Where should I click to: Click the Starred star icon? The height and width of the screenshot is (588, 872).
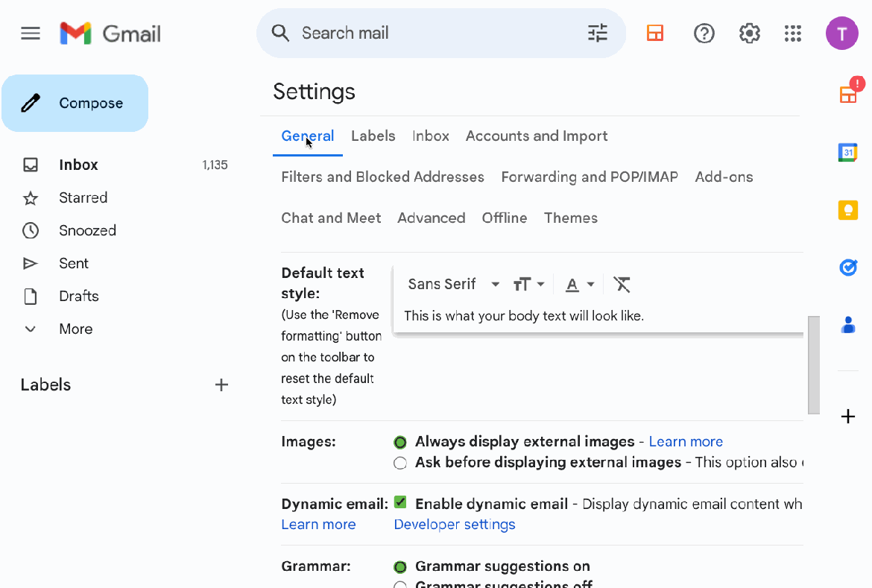pyautogui.click(x=31, y=198)
